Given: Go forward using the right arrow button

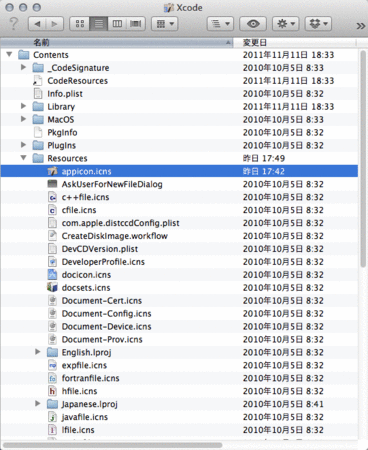Looking at the screenshot, I should pyautogui.click(x=55, y=24).
